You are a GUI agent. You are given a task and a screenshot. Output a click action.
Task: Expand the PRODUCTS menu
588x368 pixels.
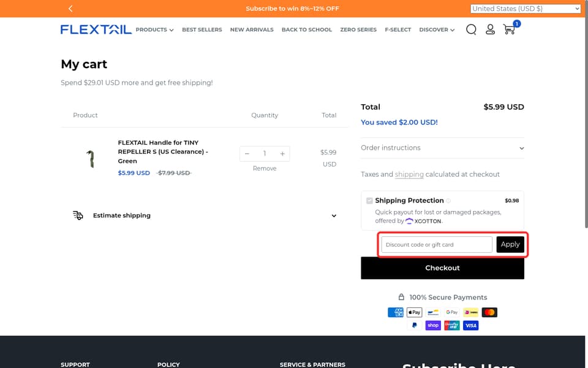coord(154,29)
